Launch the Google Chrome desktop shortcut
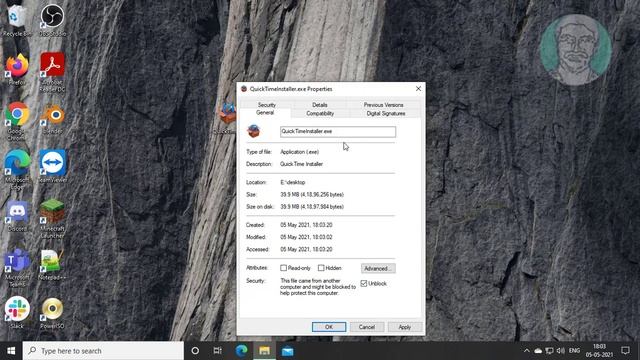 pyautogui.click(x=17, y=120)
